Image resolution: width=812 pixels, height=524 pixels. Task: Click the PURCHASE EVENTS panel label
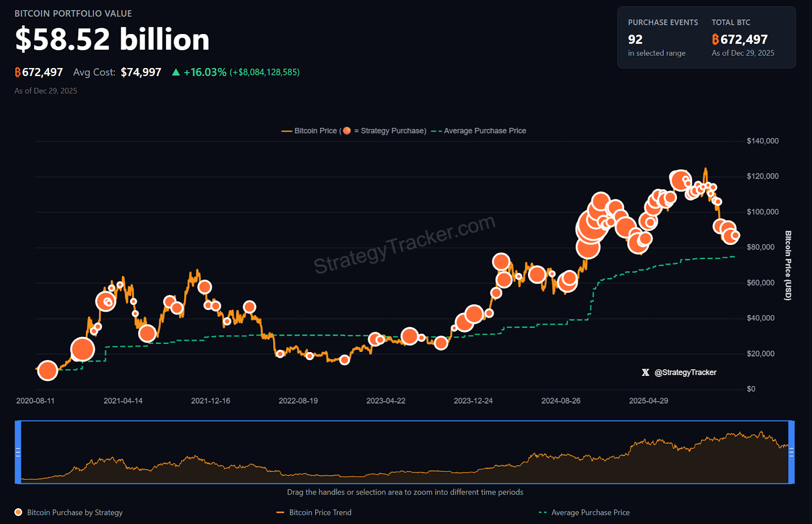pyautogui.click(x=663, y=22)
